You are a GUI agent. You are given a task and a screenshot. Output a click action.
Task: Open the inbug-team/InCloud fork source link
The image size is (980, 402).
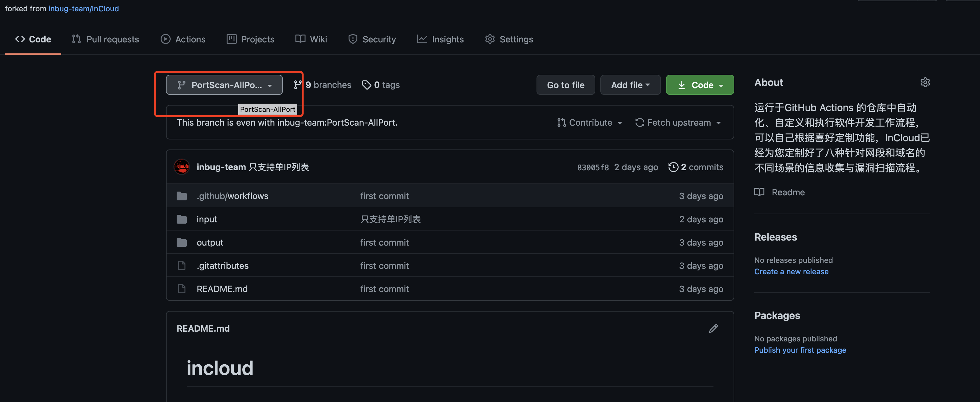click(83, 8)
